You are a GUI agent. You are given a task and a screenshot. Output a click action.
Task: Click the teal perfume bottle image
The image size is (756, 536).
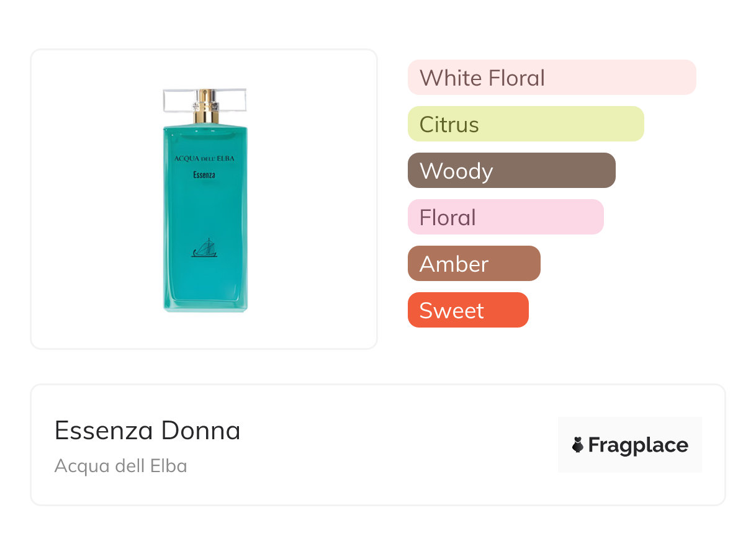click(x=205, y=211)
